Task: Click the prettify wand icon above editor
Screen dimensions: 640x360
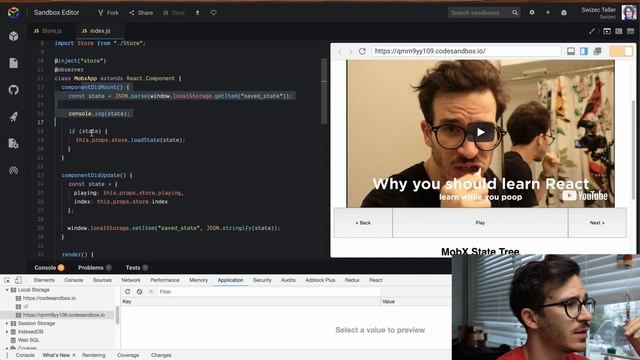Action: (592, 31)
